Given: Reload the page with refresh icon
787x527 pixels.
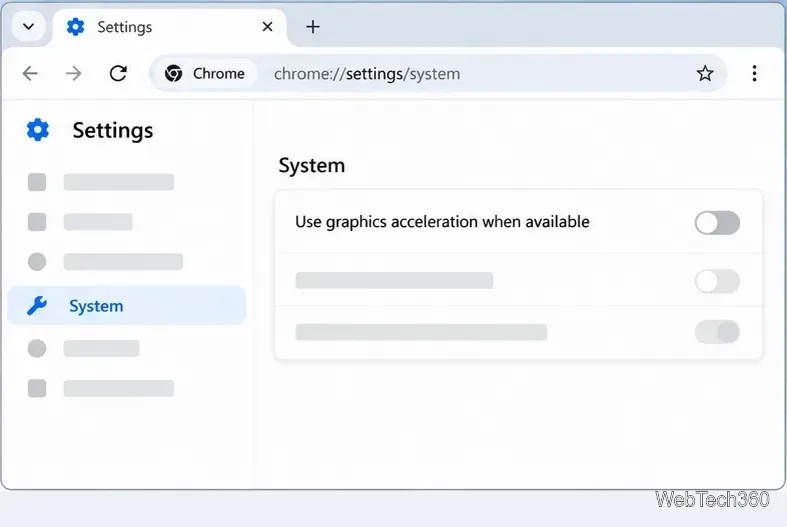Looking at the screenshot, I should [x=118, y=73].
